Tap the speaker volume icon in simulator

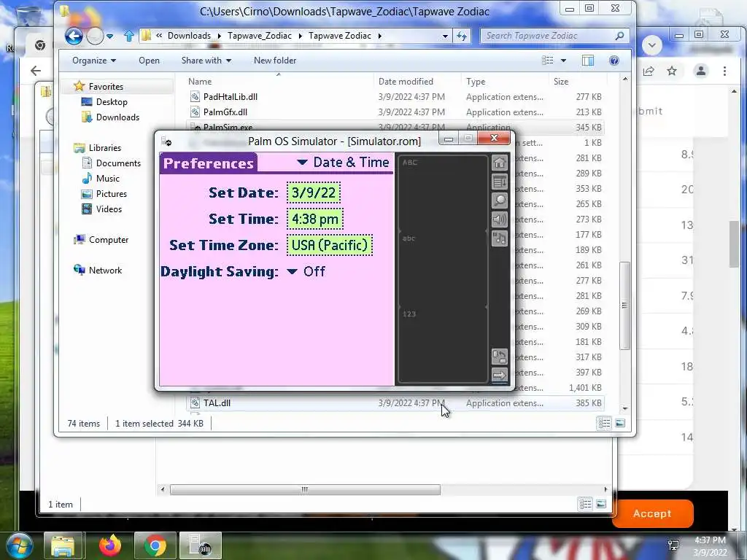click(x=499, y=219)
